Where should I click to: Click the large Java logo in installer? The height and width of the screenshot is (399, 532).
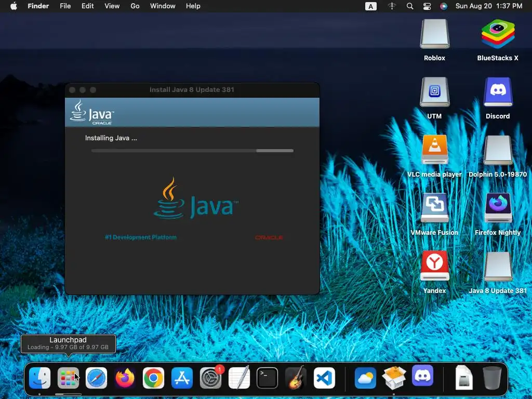(196, 198)
